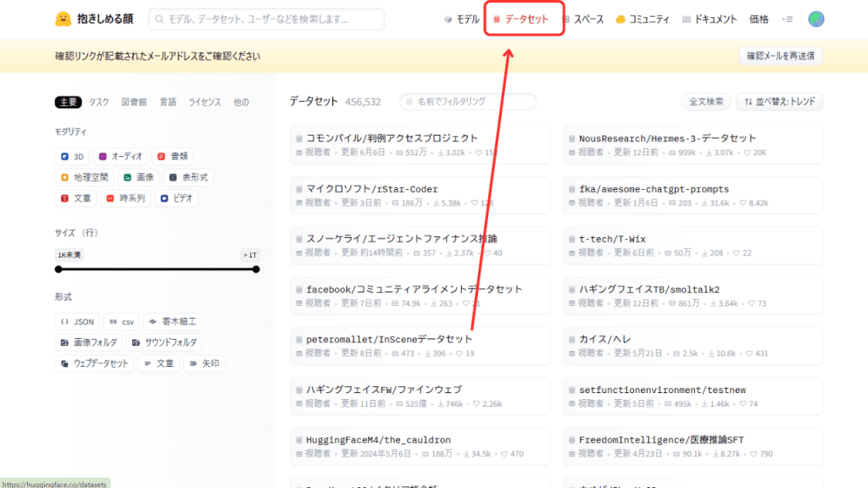Open peteromallet/InSceneデータセット

(420, 346)
